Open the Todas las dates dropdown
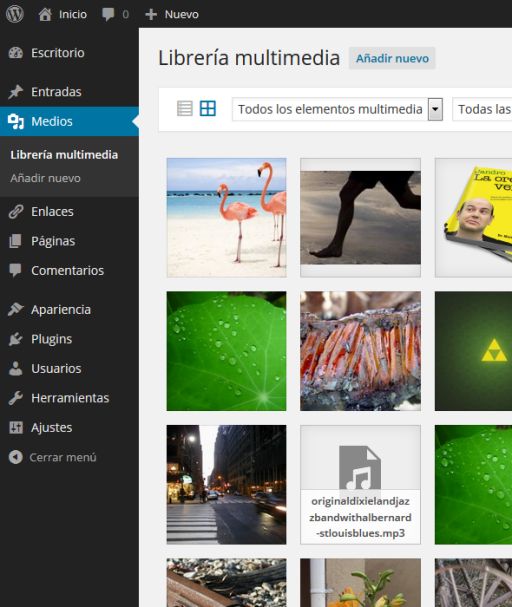Screen dimensions: 512x607 pos(482,109)
